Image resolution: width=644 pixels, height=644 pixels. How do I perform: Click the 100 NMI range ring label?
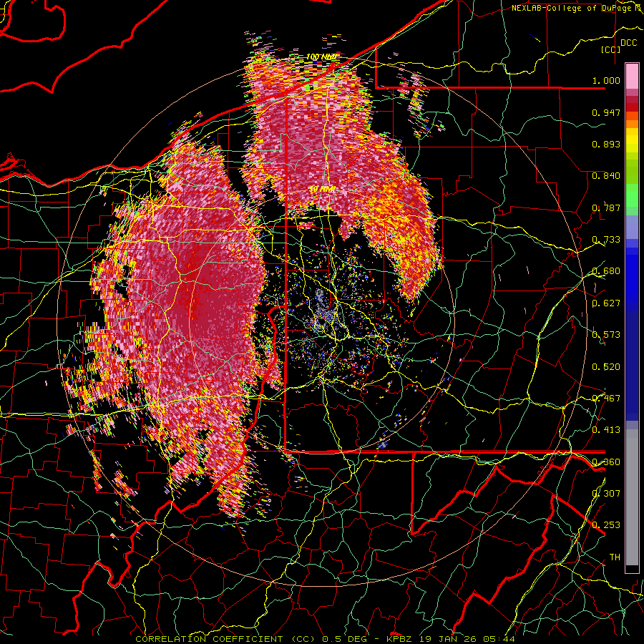click(321, 57)
